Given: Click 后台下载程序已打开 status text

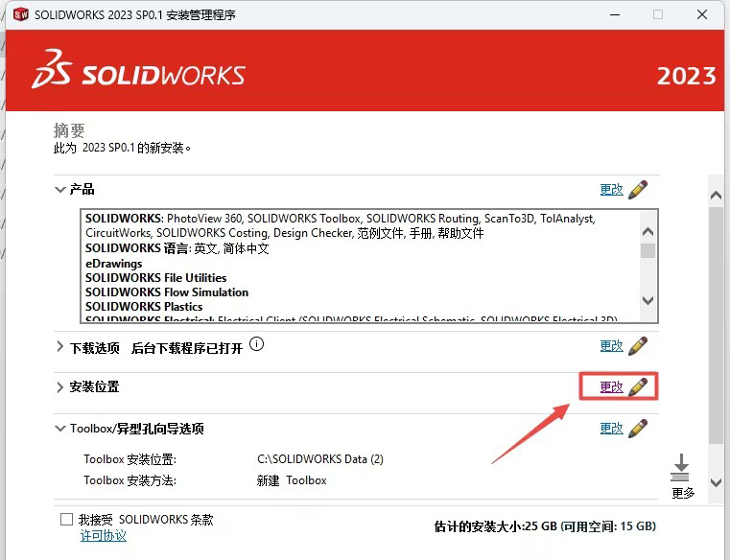Looking at the screenshot, I should point(187,348).
